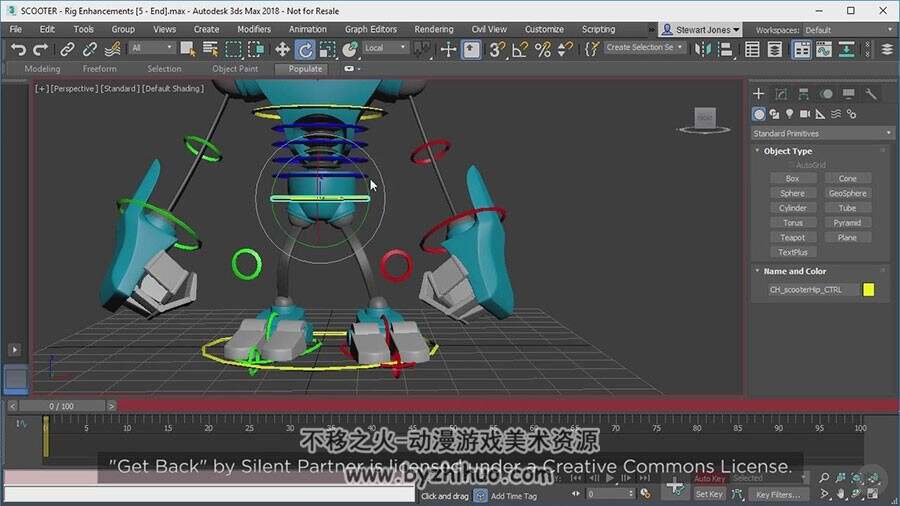The width and height of the screenshot is (900, 506).
Task: Activate the Select Object tool
Action: (x=188, y=50)
